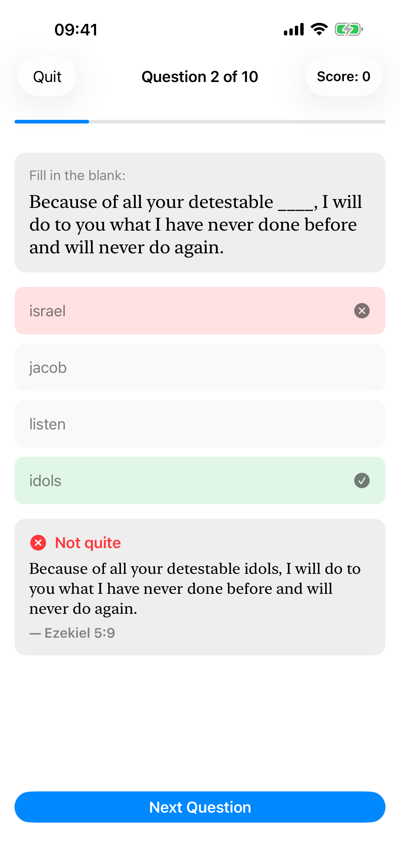Tap the battery charging icon

click(x=349, y=29)
